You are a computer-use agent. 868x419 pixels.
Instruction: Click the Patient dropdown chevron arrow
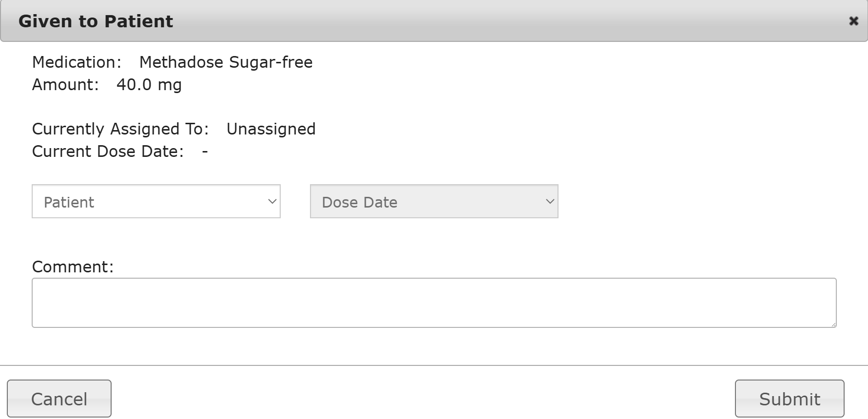pos(272,202)
